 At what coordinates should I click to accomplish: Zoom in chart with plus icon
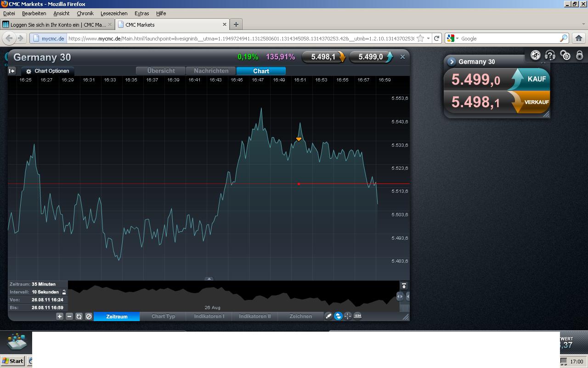coord(60,316)
